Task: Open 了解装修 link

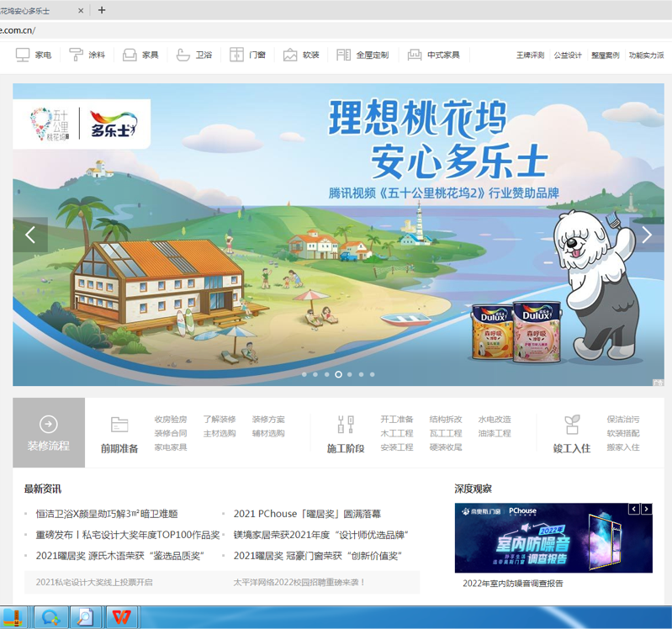Action: pos(220,420)
